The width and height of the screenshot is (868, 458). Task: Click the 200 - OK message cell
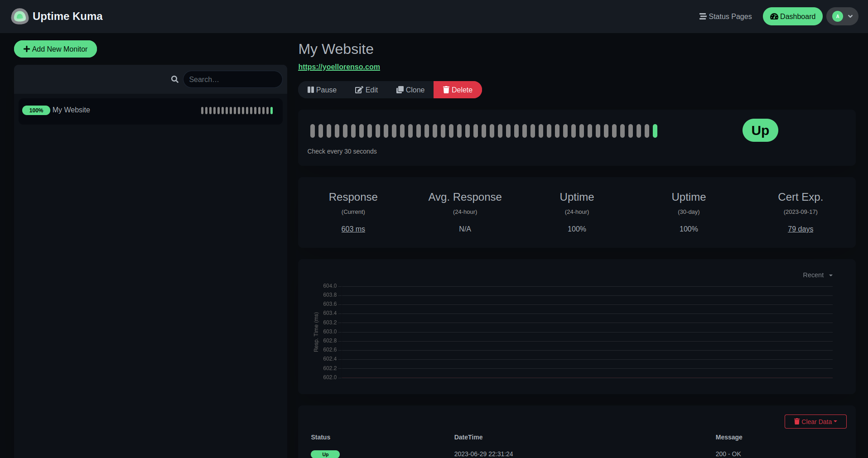728,454
